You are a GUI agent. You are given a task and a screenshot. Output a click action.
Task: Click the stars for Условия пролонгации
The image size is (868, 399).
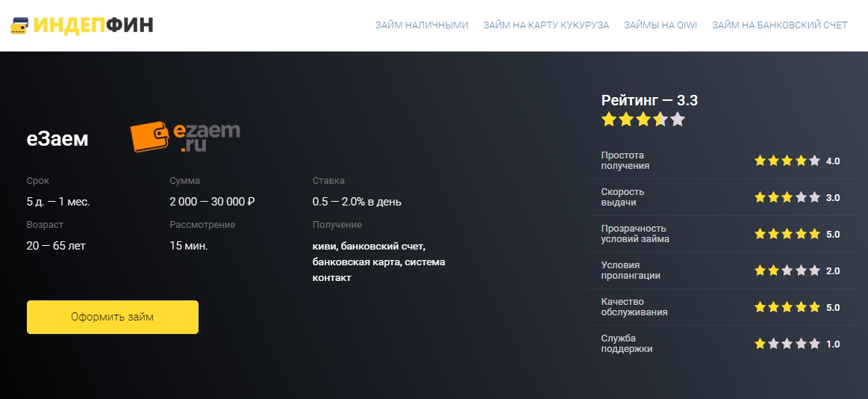[787, 270]
